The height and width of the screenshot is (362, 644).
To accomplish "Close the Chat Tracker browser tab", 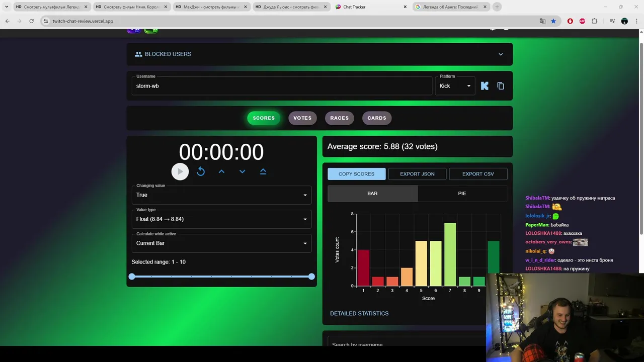I will (405, 7).
